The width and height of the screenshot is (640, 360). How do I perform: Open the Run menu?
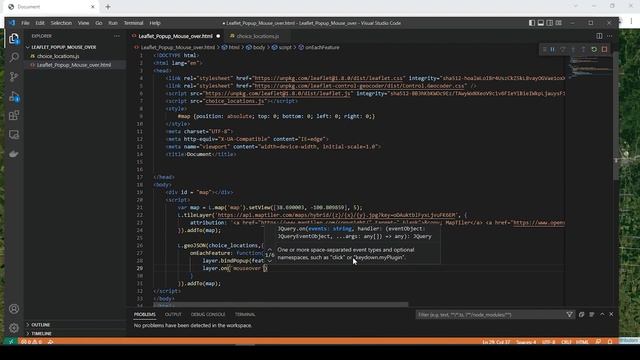[x=113, y=23]
